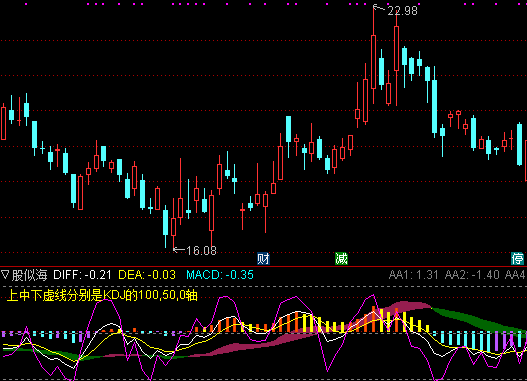Click the green 减 marker icon
527x381 pixels.
(x=341, y=259)
